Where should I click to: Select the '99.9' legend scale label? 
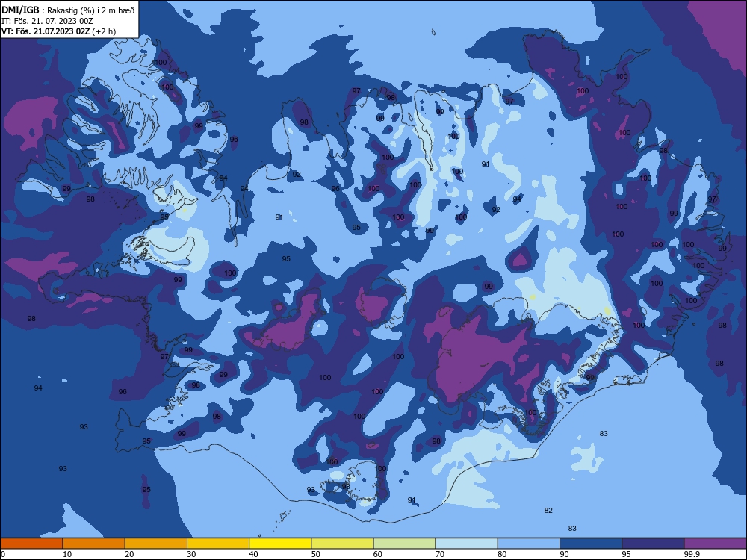pos(692,554)
